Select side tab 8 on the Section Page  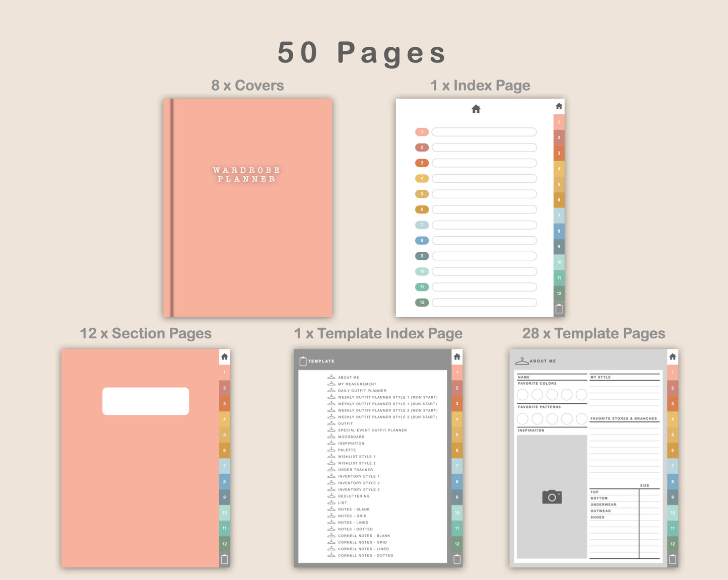(x=225, y=482)
